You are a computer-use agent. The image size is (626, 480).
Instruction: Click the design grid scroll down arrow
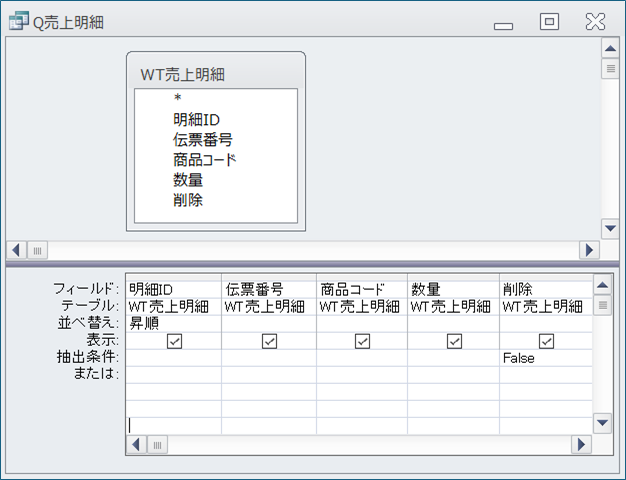(x=602, y=423)
